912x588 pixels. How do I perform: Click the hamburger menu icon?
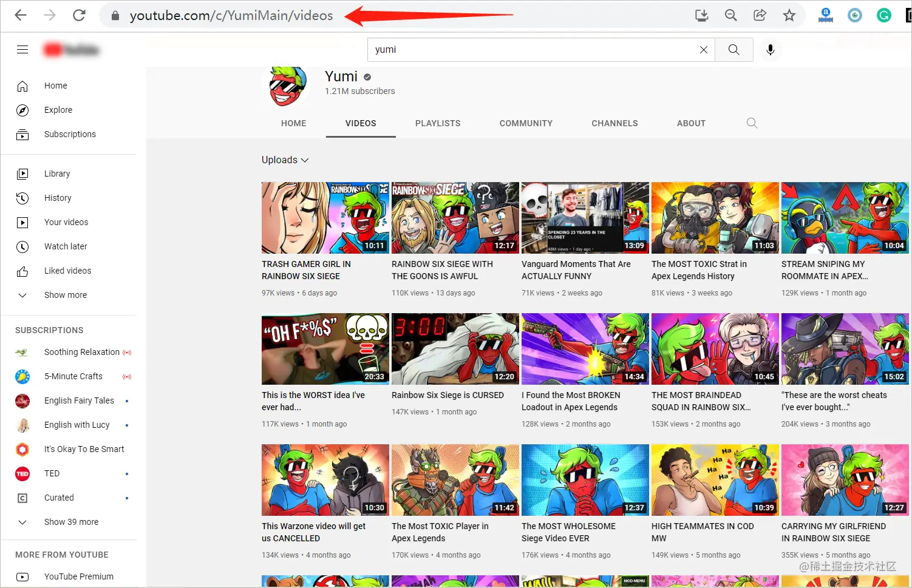click(22, 49)
